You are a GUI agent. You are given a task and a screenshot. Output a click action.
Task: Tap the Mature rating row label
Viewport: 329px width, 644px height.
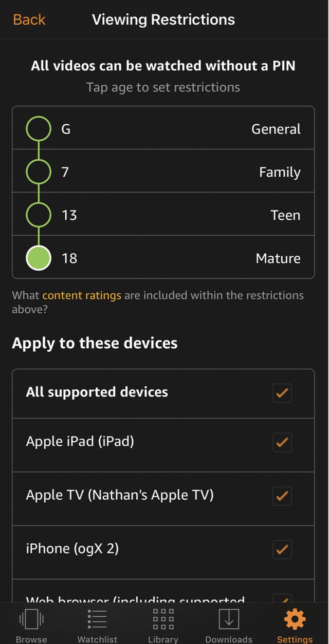point(278,258)
